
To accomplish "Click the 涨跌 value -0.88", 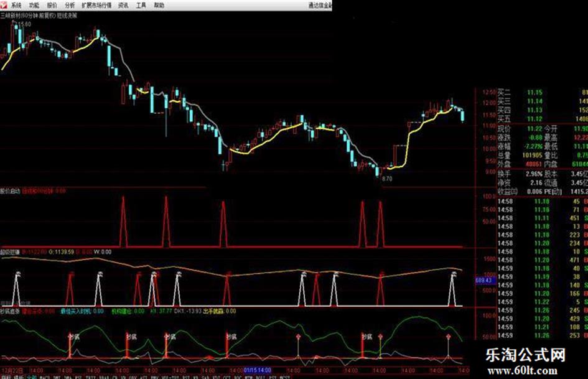I will [x=534, y=138].
